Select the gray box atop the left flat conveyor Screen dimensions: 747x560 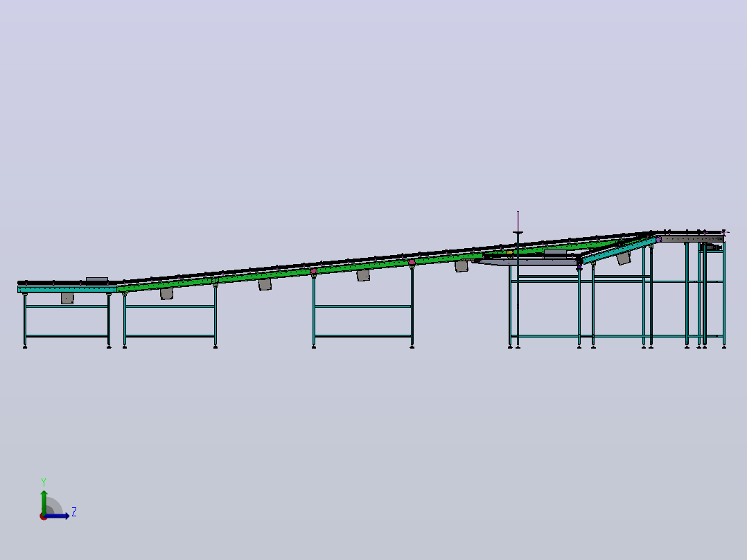(97, 280)
